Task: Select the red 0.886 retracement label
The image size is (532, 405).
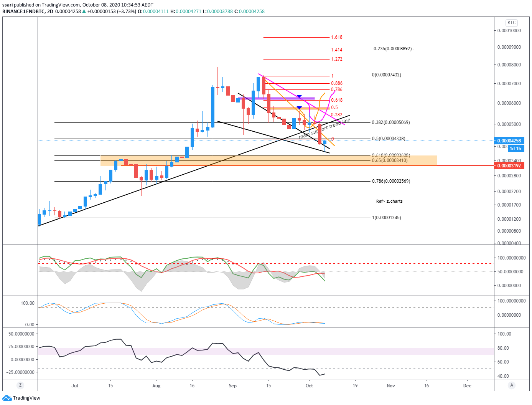Action: pos(337,83)
